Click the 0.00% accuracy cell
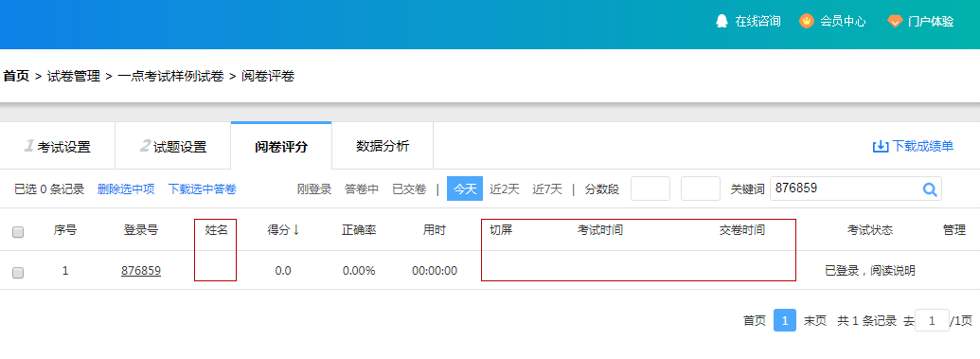Image resolution: width=980 pixels, height=359 pixels. tap(359, 271)
